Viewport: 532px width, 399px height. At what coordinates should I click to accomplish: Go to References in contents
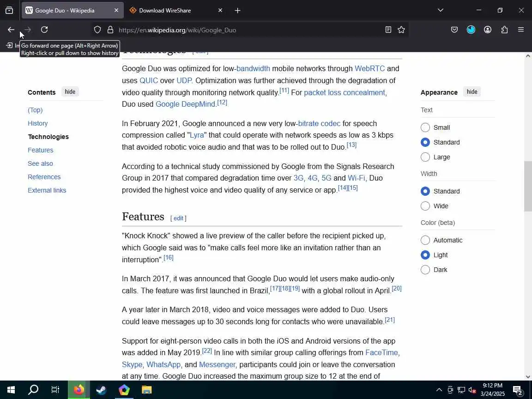tap(44, 177)
